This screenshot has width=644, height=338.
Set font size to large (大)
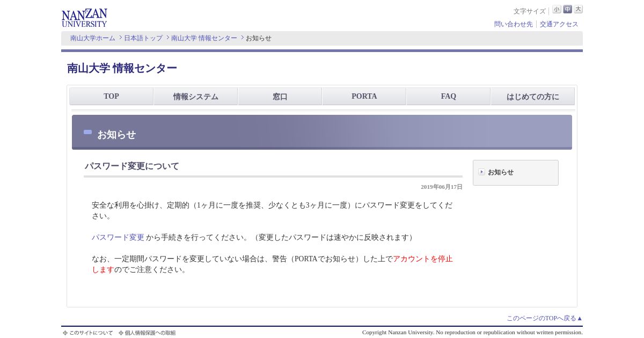click(578, 9)
